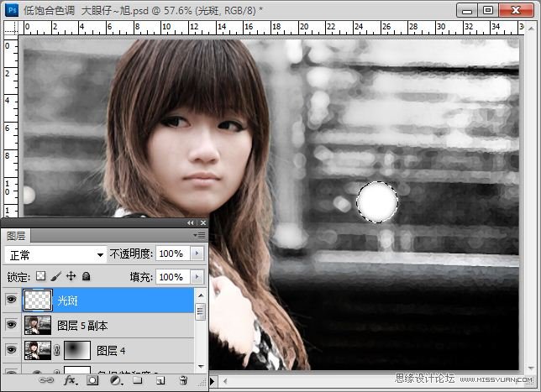Close the layers panel
This screenshot has width=541, height=392.
click(x=203, y=222)
